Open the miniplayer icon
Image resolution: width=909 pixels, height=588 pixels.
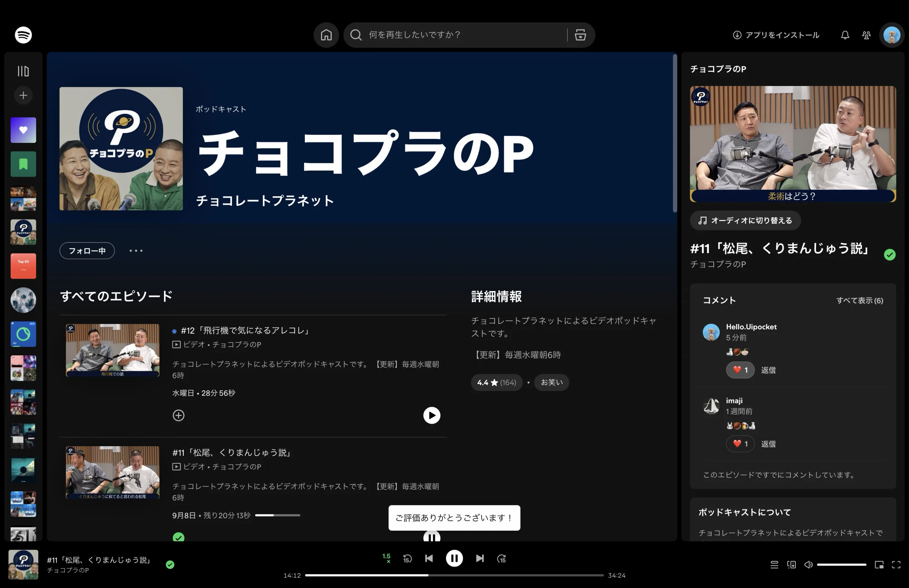[x=879, y=565]
